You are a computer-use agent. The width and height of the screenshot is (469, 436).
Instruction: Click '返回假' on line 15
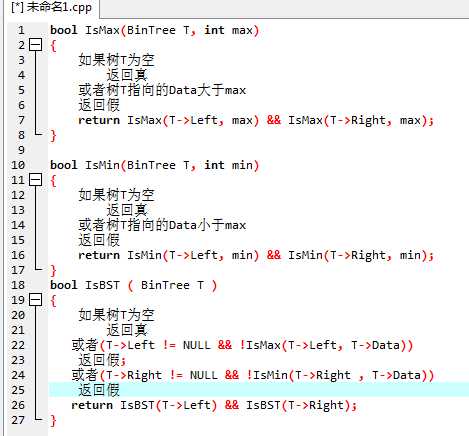99,240
